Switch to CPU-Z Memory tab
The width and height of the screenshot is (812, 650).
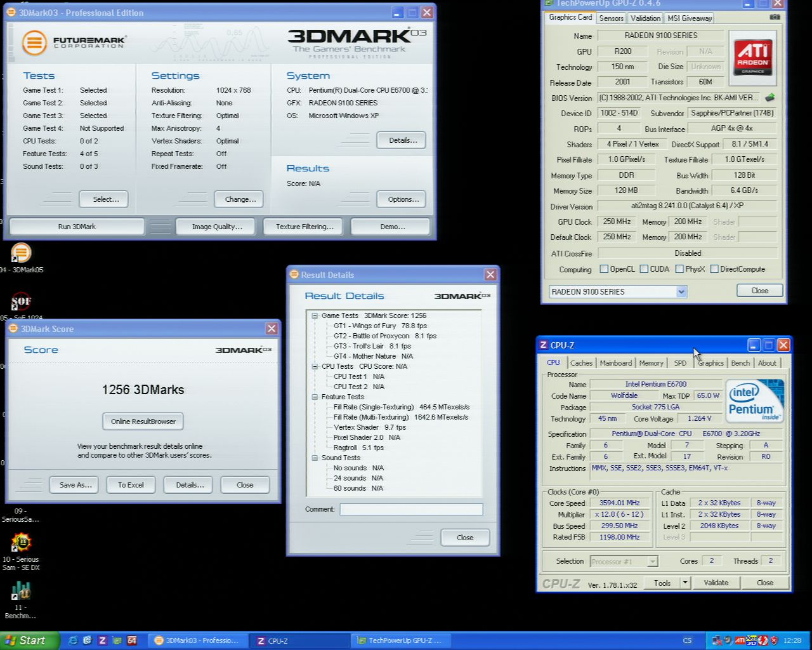[x=651, y=363]
